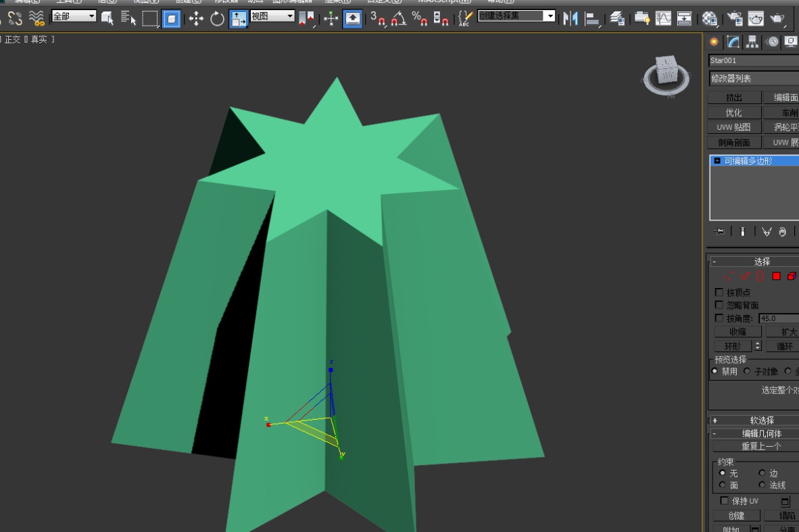The width and height of the screenshot is (799, 532).
Task: Click the 倒角剖面 modifier button
Action: [734, 142]
